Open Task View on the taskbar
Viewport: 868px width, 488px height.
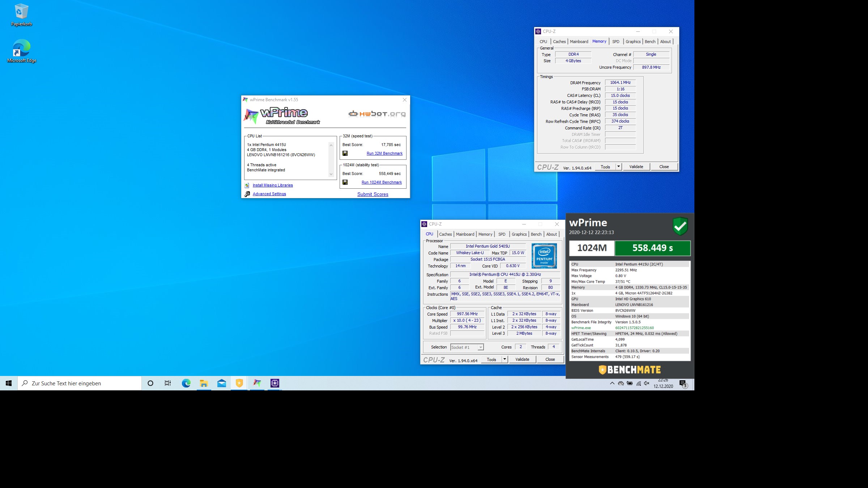coord(168,383)
